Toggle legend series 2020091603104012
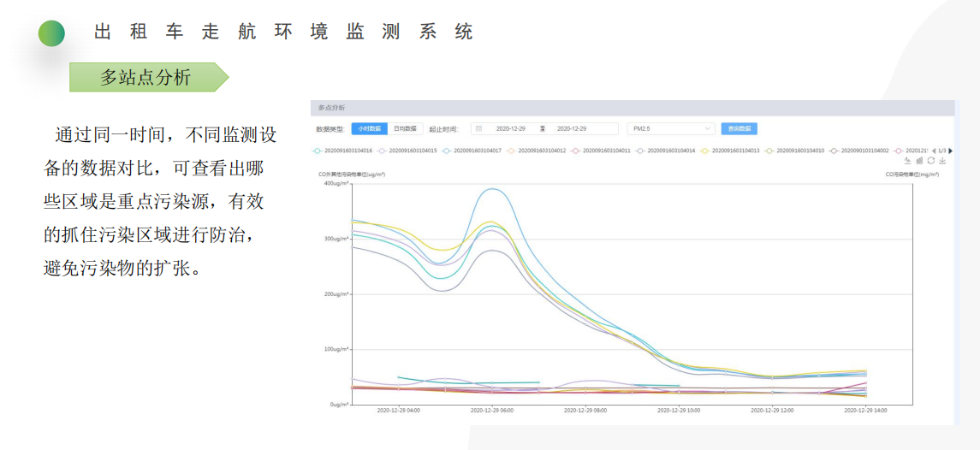Screen dimensions: 980x450 [537, 151]
